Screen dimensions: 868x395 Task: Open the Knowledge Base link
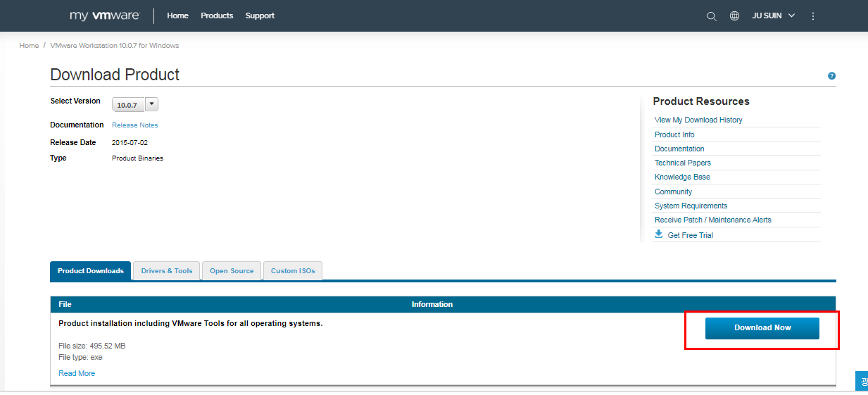click(682, 177)
